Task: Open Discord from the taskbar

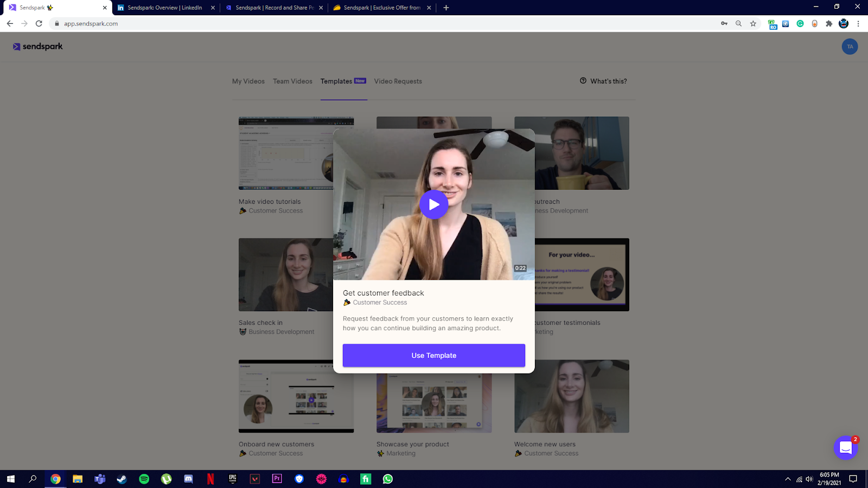Action: (x=188, y=479)
